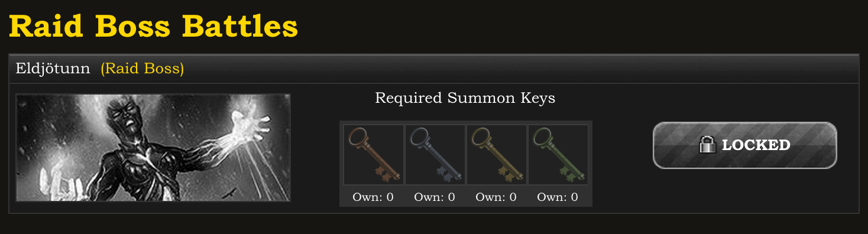Click the Own: 0 count under the steel key
This screenshot has width=868, height=234.
tap(435, 197)
